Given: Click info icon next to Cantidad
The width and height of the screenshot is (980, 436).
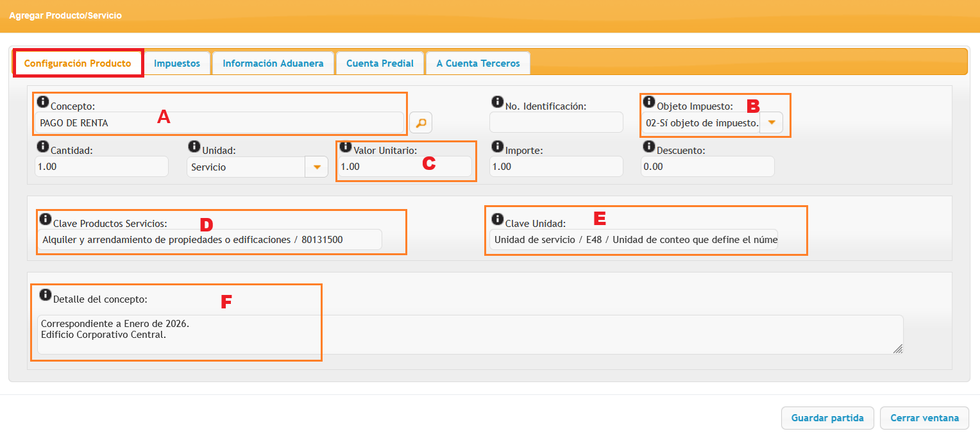Looking at the screenshot, I should 43,146.
